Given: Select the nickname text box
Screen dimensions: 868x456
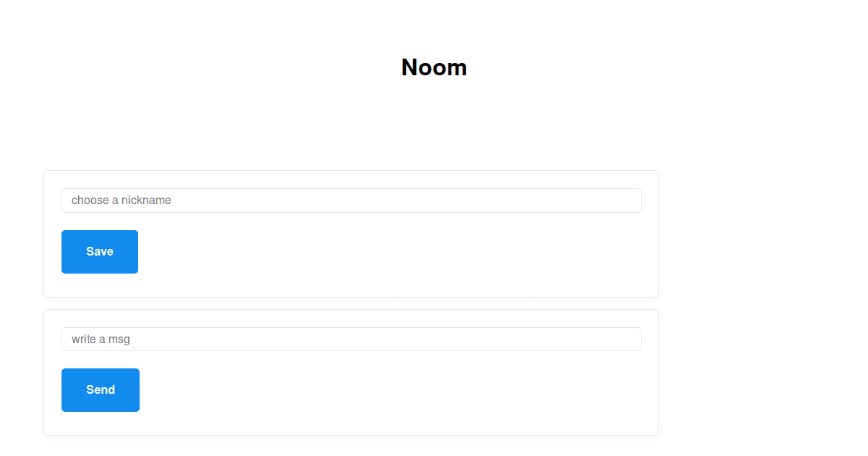Looking at the screenshot, I should click(352, 200).
